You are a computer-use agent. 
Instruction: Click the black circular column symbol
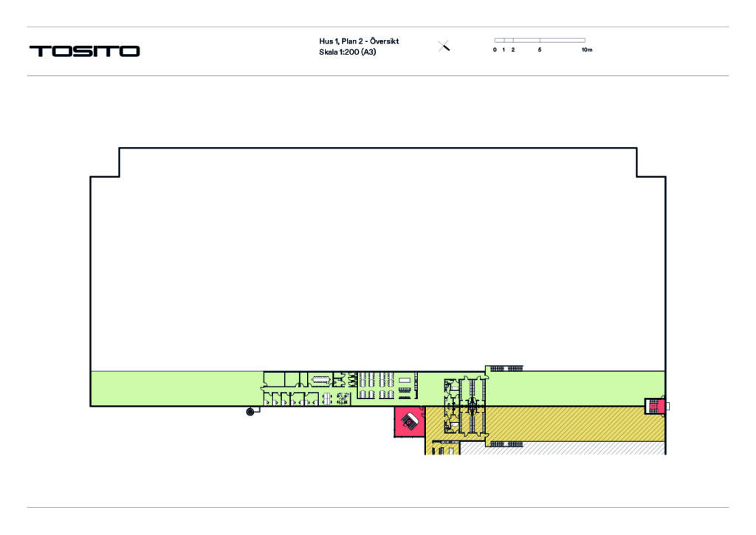tap(250, 412)
